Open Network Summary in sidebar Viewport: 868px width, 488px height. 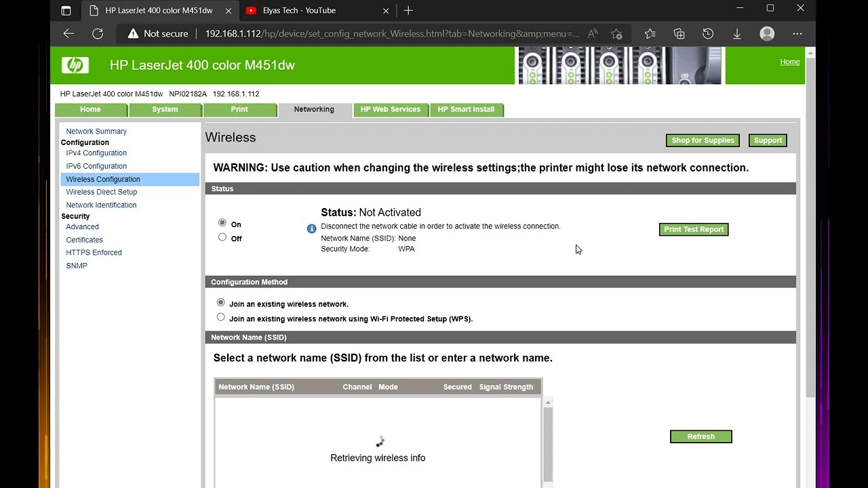click(96, 131)
